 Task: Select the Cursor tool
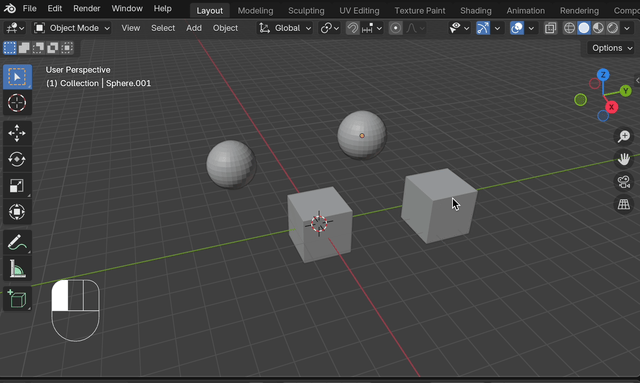17,103
